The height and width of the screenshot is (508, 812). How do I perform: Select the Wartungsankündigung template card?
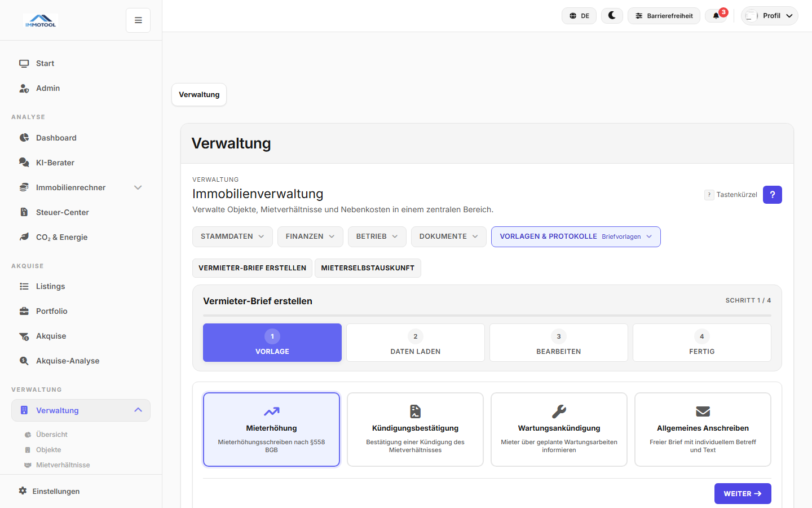pos(559,430)
